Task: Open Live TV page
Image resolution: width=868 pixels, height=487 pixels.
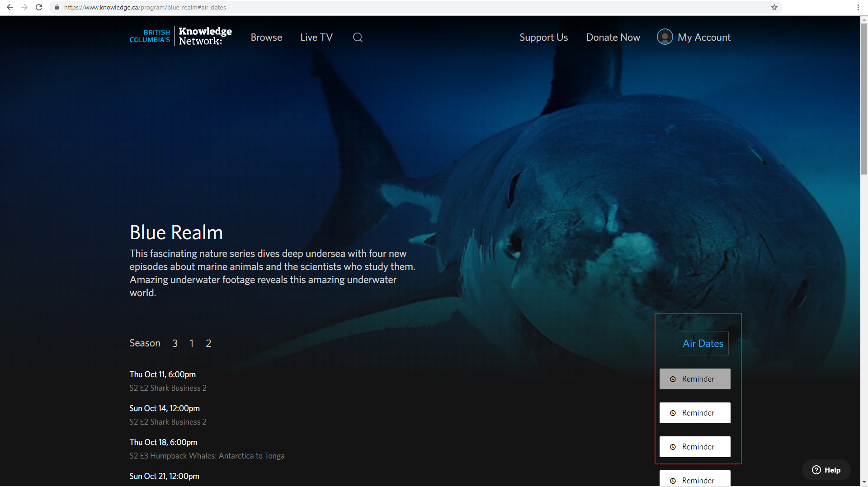Action: point(316,38)
